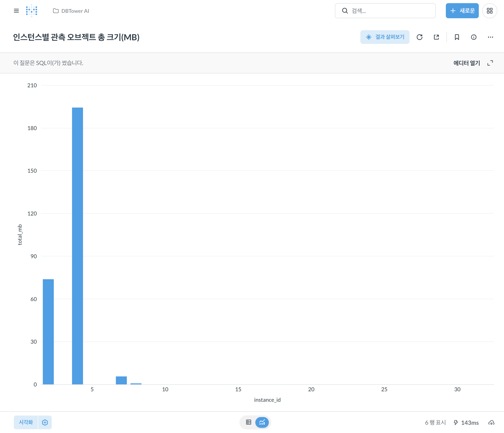Click the instance_id axis label
Screen dimensions: 504x433
pos(267,400)
